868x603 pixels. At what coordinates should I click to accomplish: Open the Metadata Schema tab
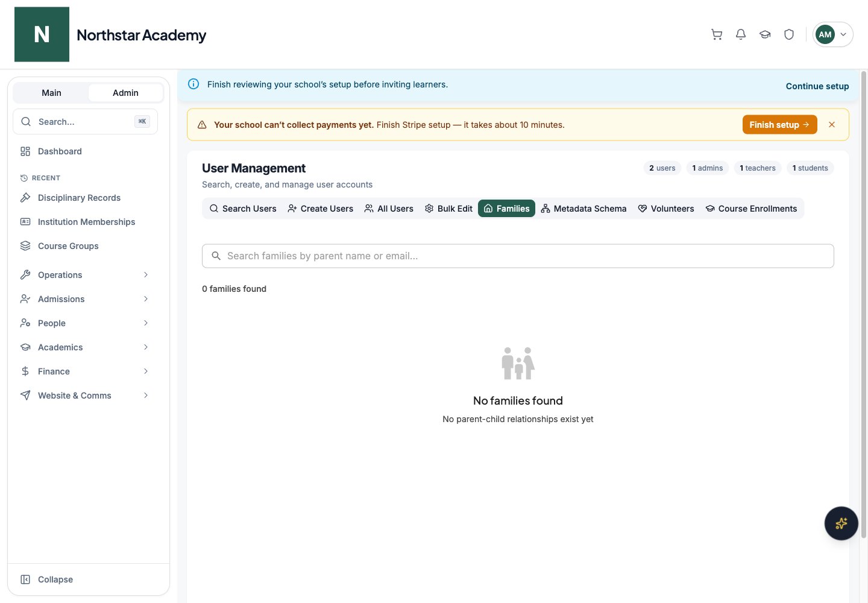[x=583, y=209]
